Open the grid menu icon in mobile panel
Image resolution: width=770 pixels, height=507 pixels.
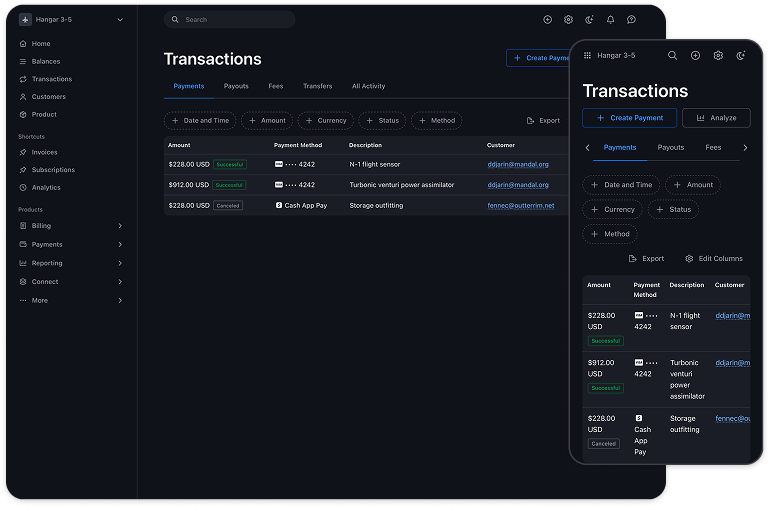[x=587, y=56]
